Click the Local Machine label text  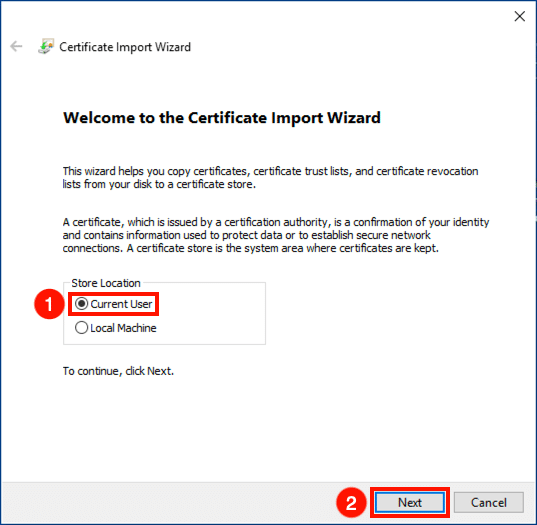(x=123, y=328)
